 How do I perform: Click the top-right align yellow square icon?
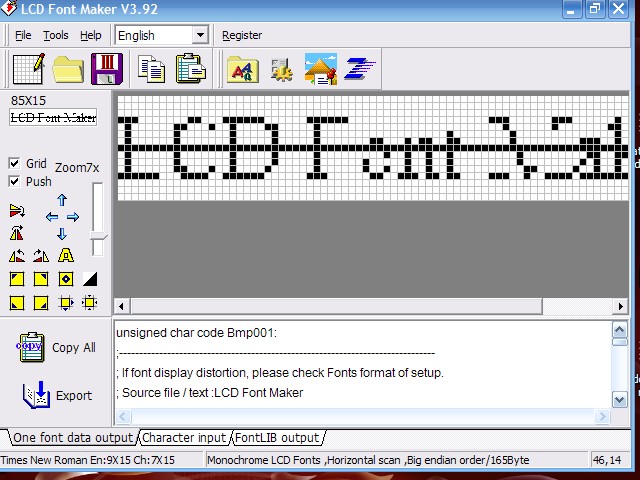pos(41,279)
